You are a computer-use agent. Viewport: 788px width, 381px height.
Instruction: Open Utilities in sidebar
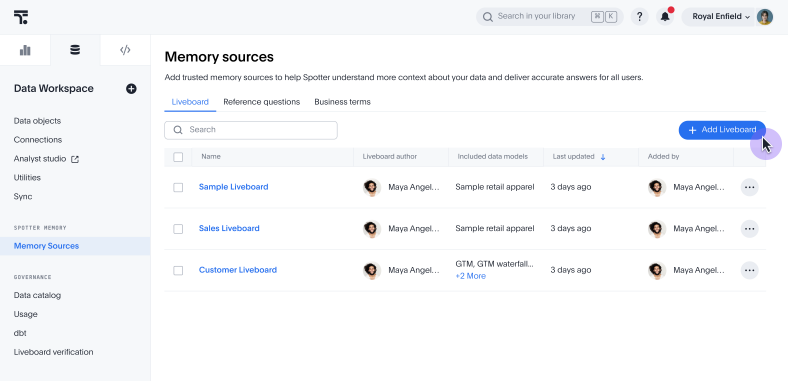[27, 177]
